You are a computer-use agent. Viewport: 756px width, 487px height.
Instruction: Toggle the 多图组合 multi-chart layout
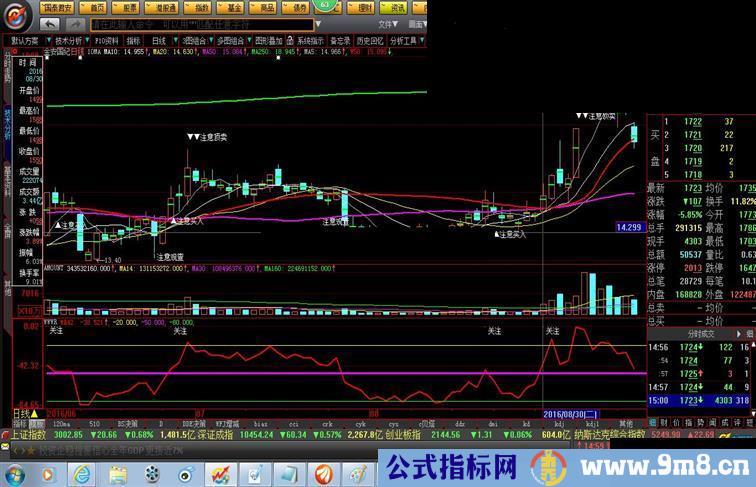[228, 41]
